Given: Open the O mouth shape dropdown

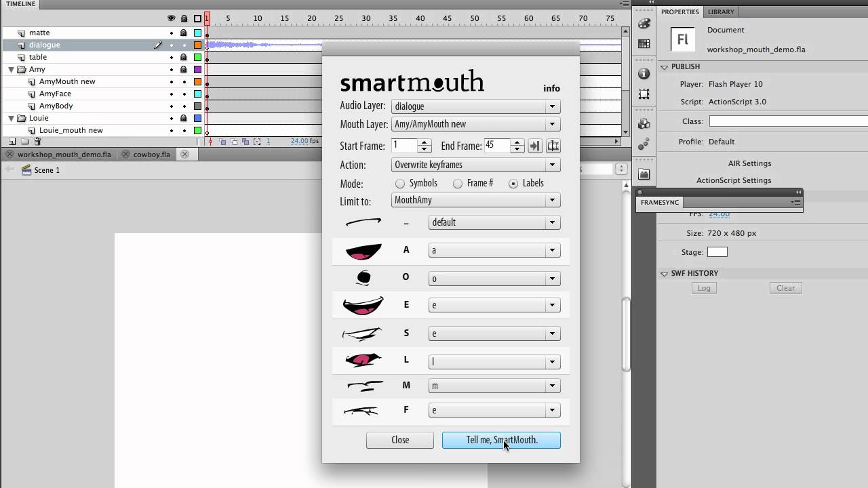Looking at the screenshot, I should (494, 279).
